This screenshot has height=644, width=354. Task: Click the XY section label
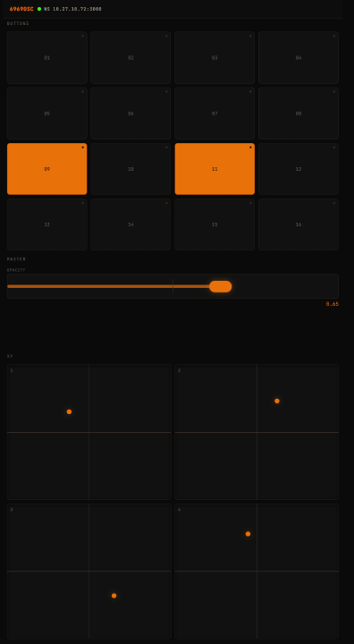(x=10, y=356)
